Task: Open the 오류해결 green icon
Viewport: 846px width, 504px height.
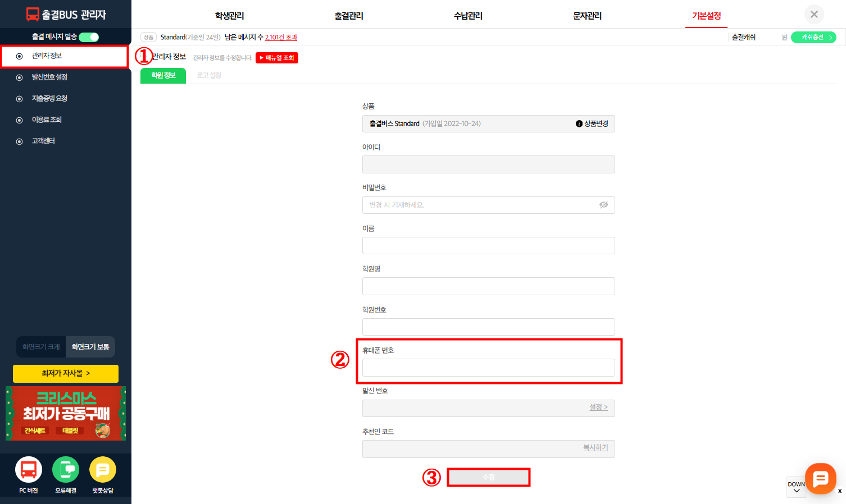Action: [x=66, y=470]
